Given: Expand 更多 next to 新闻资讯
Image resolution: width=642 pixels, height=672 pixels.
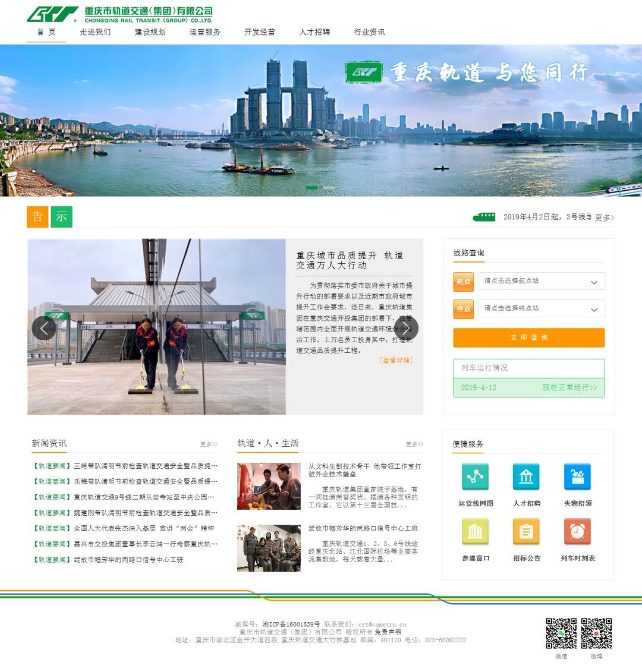Looking at the screenshot, I should 209,444.
